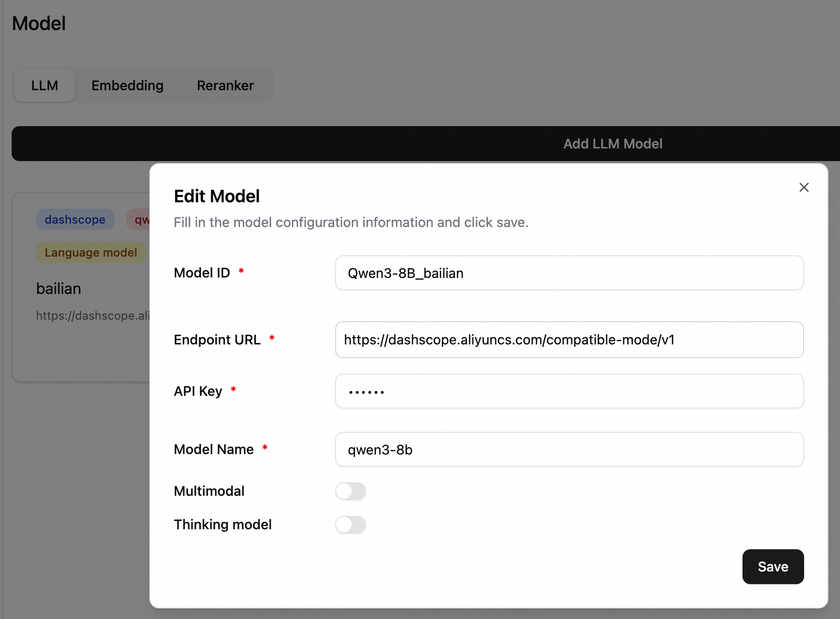The width and height of the screenshot is (840, 619).
Task: Open the Embedding tab
Action: pyautogui.click(x=128, y=85)
